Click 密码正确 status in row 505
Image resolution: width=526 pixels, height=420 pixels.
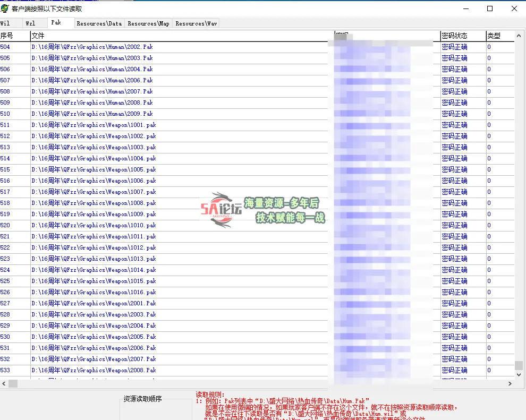(x=455, y=58)
